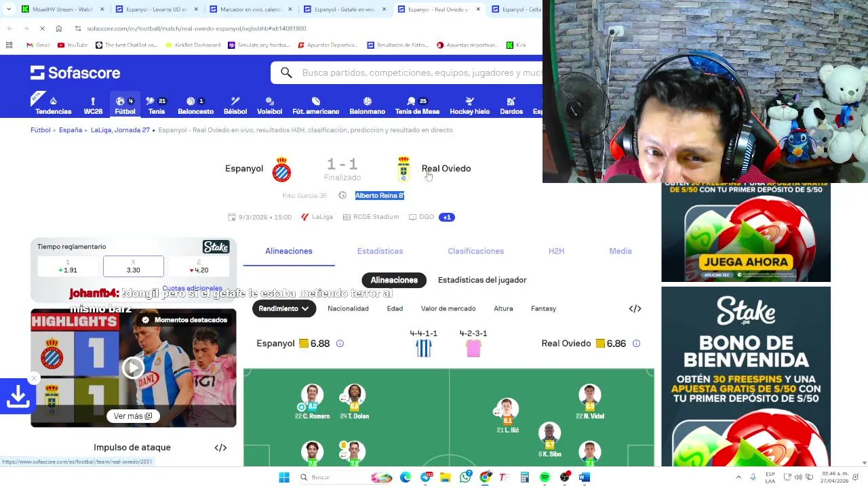Click the Sofascore search field

tap(407, 73)
